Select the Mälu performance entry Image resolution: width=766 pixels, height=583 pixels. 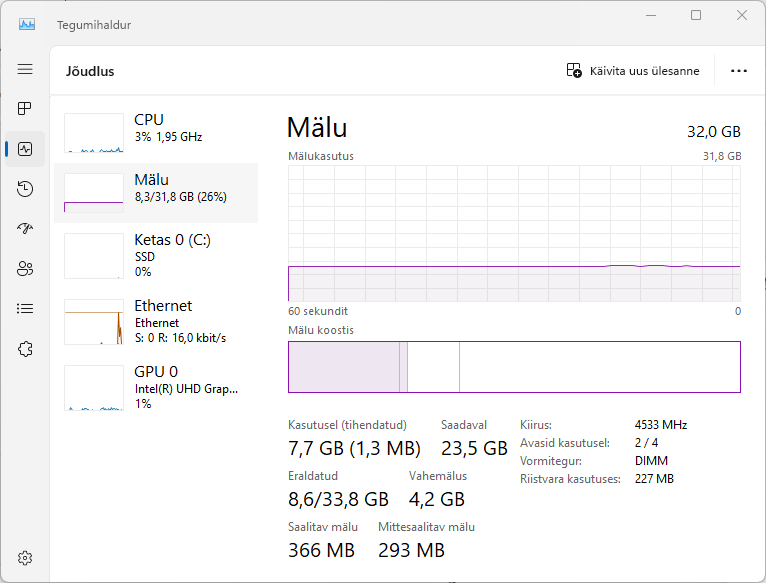coord(156,193)
